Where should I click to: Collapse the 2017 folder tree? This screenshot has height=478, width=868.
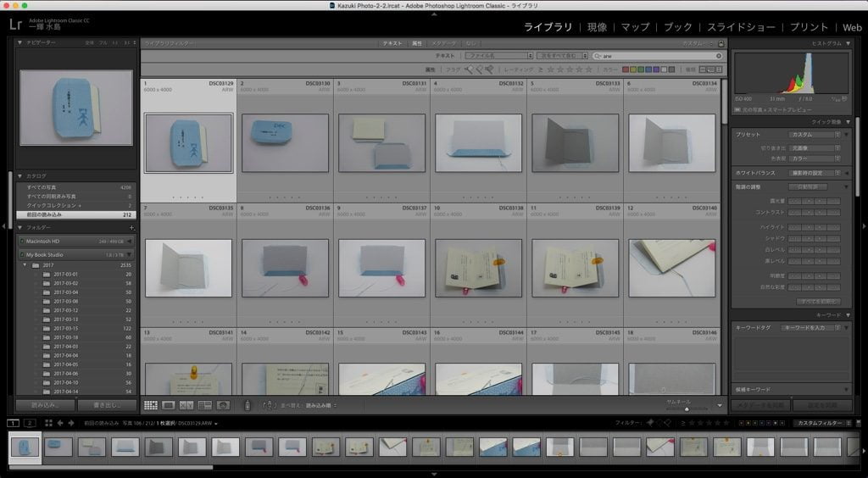(x=25, y=265)
